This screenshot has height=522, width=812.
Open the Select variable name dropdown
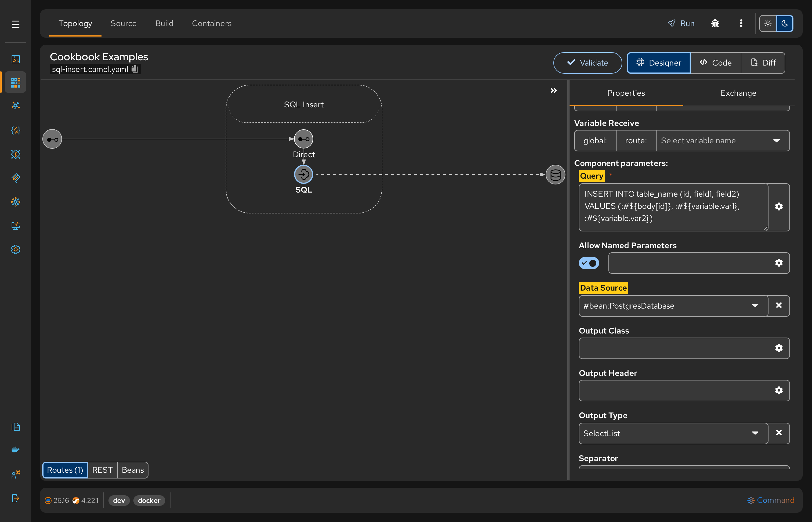(722, 140)
